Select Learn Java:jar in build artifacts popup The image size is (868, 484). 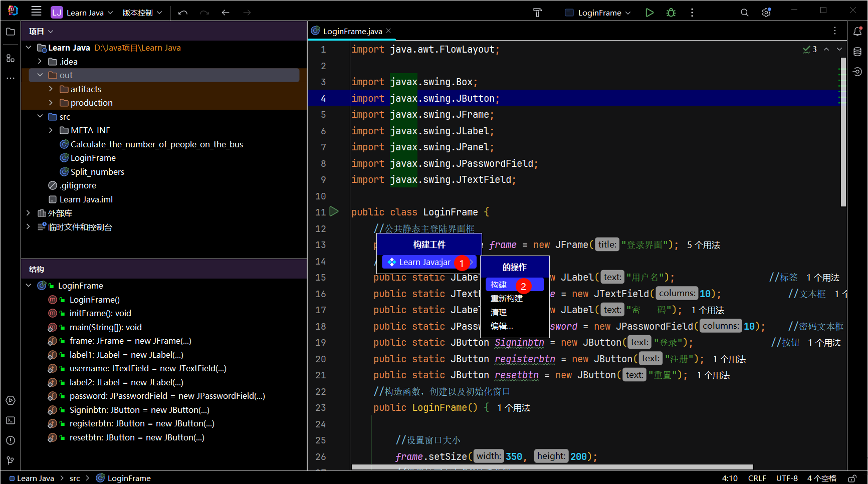pos(429,262)
